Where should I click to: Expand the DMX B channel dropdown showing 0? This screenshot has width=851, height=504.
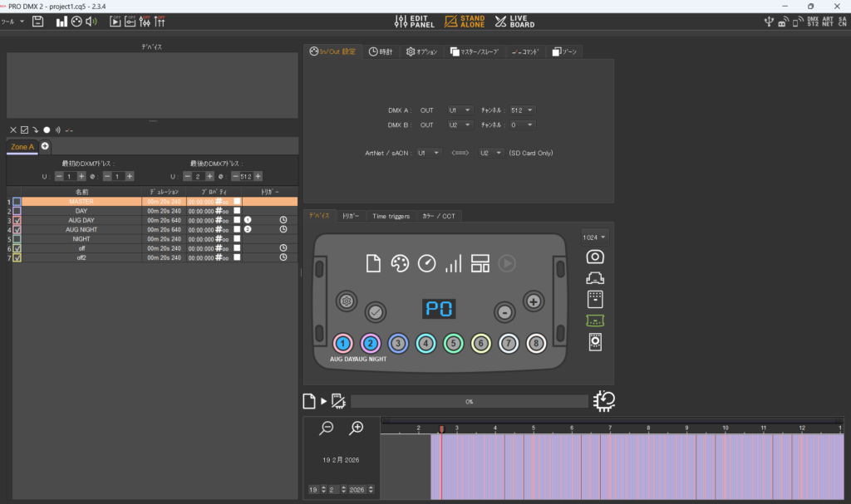click(523, 125)
